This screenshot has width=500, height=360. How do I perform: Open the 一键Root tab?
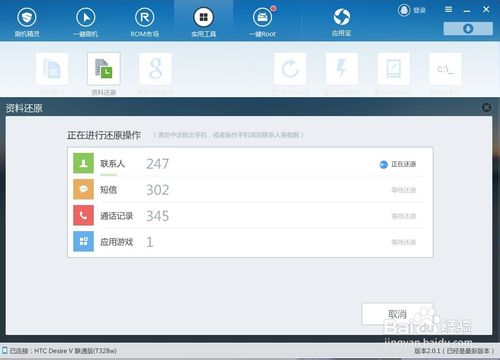click(263, 22)
